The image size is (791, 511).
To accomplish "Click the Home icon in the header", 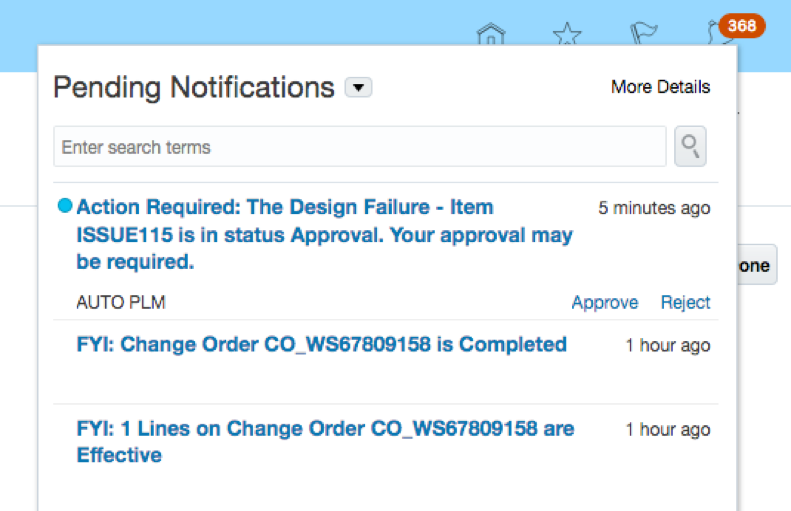I will click(490, 35).
